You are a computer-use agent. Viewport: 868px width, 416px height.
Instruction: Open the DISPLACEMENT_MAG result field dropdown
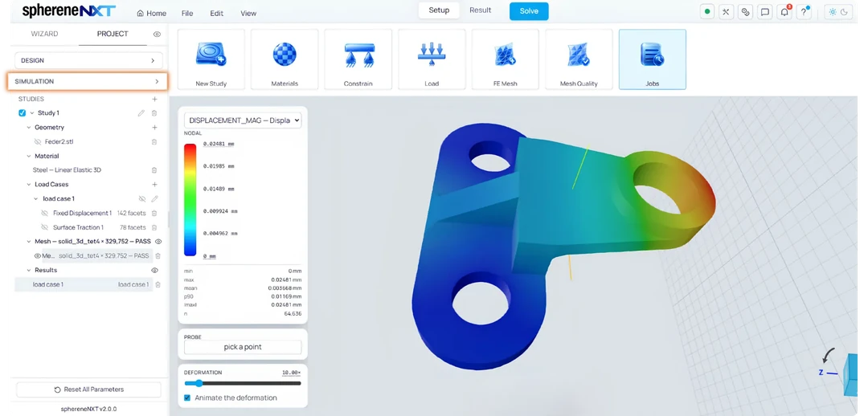click(x=243, y=120)
